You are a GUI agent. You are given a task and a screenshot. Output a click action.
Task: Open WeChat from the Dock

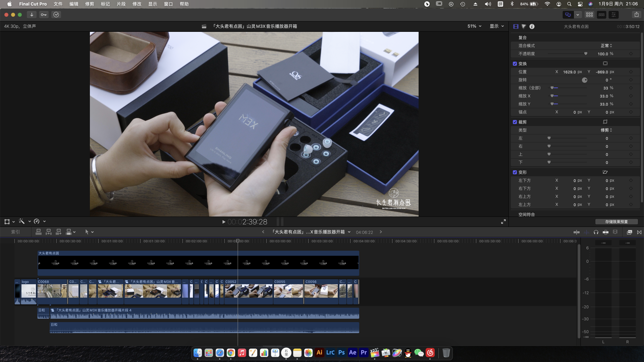419,353
